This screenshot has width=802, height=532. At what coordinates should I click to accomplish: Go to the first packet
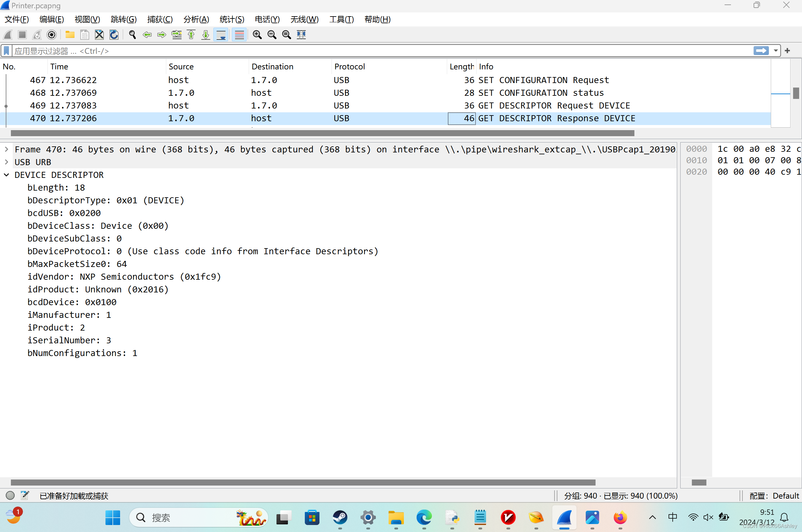[x=191, y=35]
